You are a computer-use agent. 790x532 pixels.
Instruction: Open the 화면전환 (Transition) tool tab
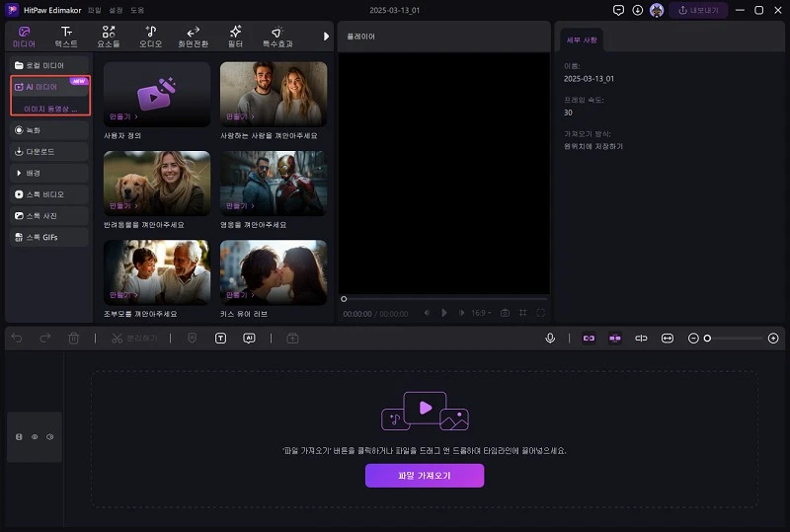coord(194,37)
